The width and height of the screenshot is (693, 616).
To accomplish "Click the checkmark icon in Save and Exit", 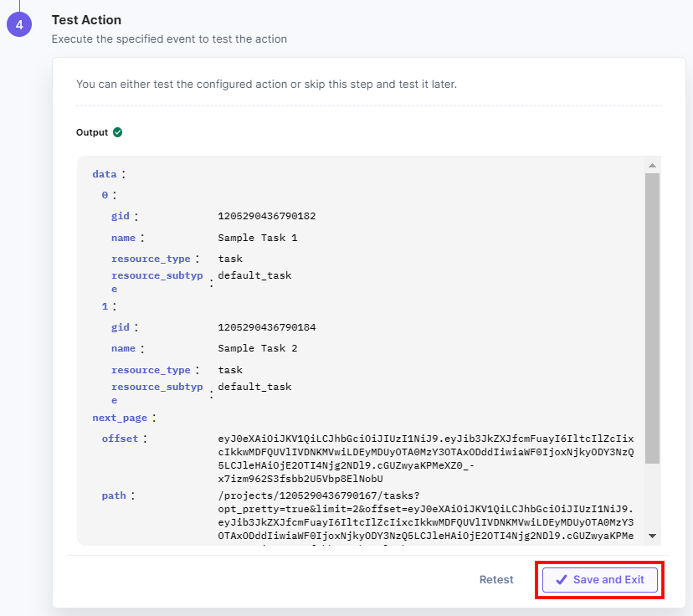I will (561, 580).
